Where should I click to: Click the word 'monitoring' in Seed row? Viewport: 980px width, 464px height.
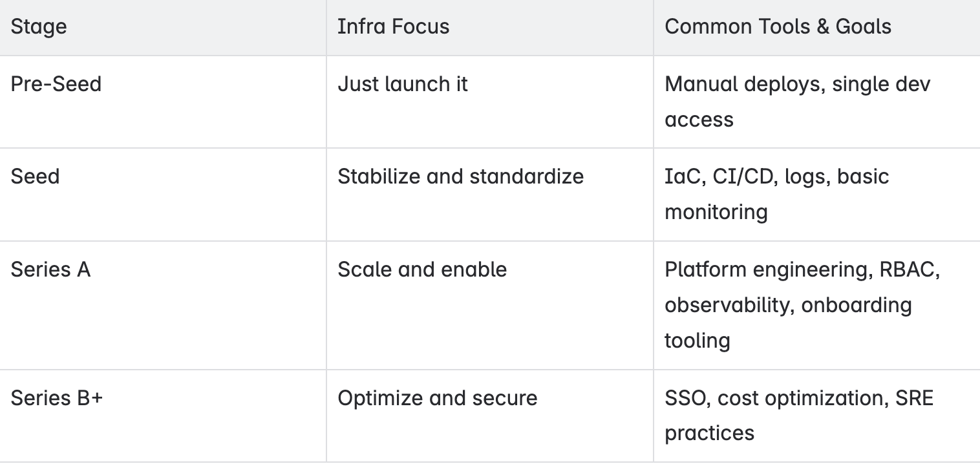tap(716, 212)
